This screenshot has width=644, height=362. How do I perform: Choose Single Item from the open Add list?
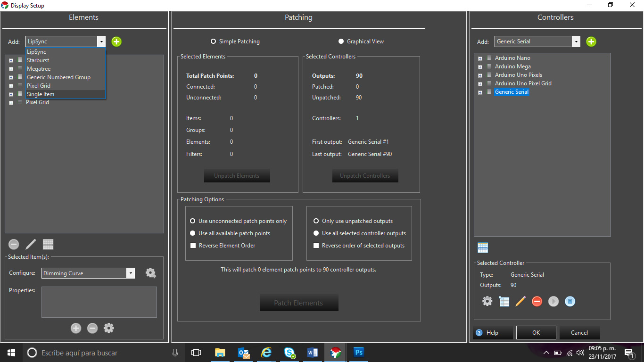pos(66,94)
